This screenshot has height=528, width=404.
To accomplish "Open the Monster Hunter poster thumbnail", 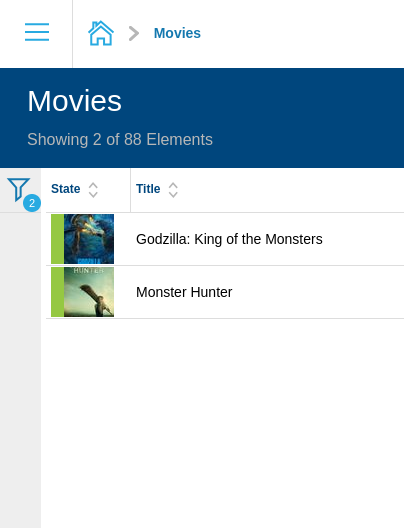I will [x=89, y=292].
